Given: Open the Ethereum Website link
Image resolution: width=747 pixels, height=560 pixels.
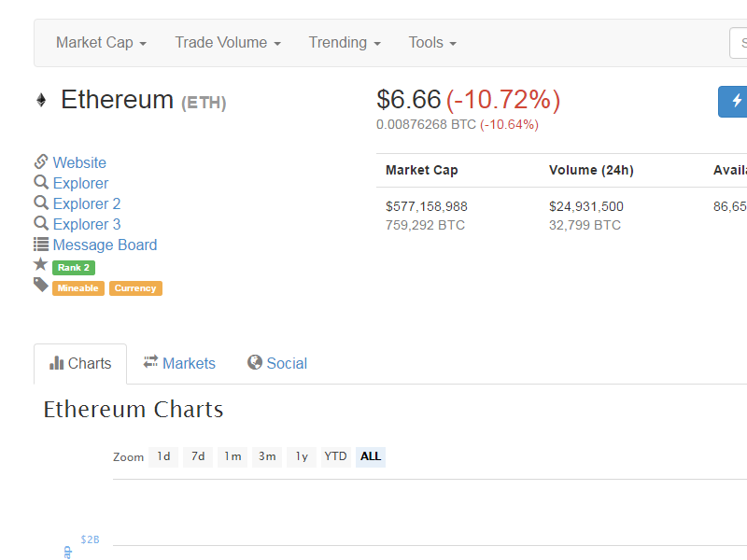Looking at the screenshot, I should pos(79,162).
